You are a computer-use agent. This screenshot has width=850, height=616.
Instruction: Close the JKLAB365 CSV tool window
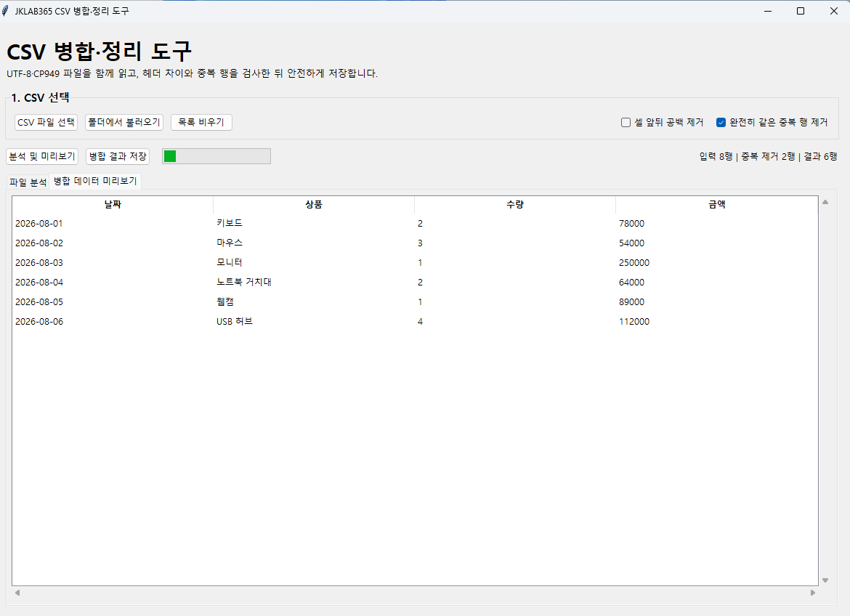point(834,11)
